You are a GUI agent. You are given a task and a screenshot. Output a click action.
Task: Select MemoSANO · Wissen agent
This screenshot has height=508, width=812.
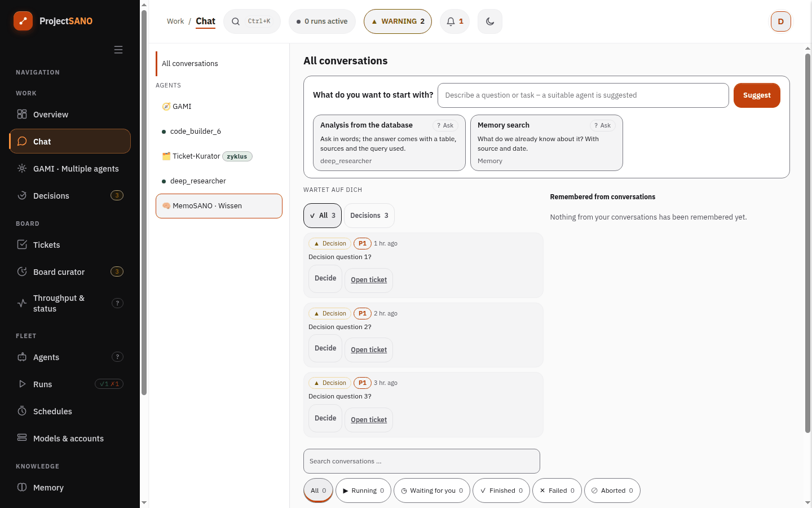point(219,206)
